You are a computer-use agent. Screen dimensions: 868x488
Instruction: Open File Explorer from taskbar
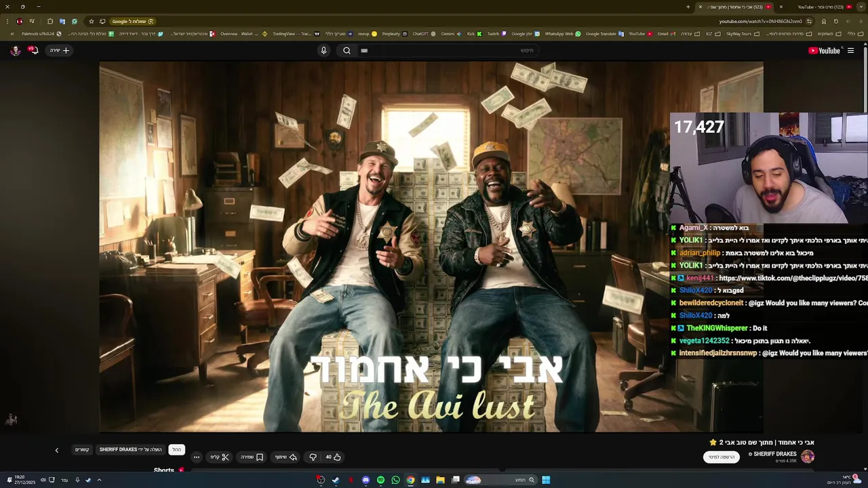click(x=440, y=480)
